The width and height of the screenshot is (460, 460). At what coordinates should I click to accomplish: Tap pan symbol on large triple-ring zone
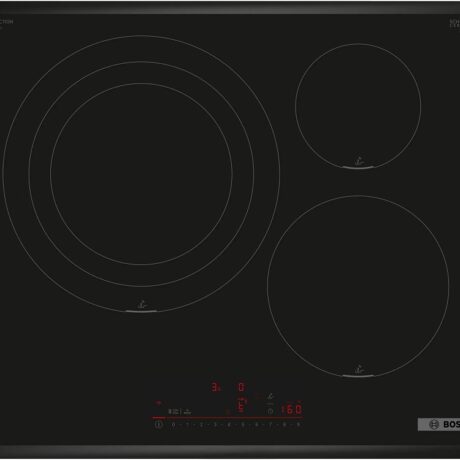pyautogui.click(x=142, y=305)
